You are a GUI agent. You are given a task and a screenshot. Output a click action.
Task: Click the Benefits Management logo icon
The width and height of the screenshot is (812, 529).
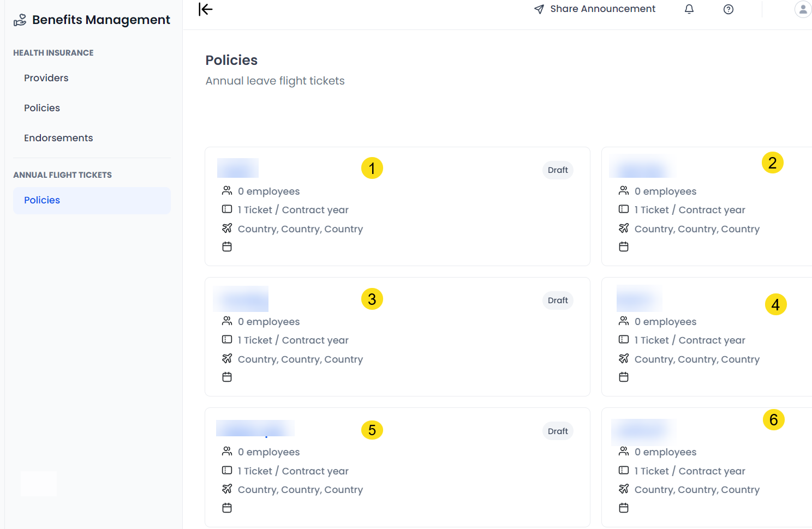tap(19, 19)
